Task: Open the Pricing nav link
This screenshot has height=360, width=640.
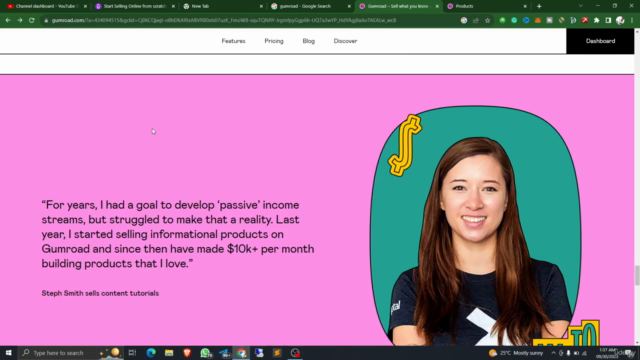Action: point(274,41)
